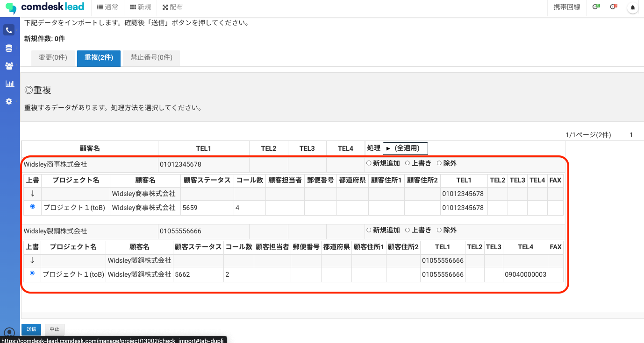Screen dimensions: 644x343
Task: Select the プロジェクト1 radio in Widsley製鋼 row
Action: 32,273
